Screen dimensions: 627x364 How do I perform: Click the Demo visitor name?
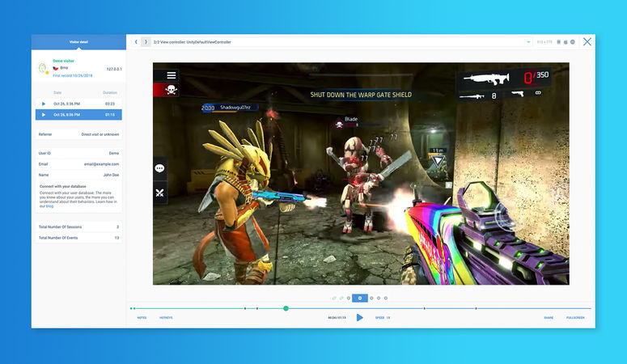[x=64, y=61]
